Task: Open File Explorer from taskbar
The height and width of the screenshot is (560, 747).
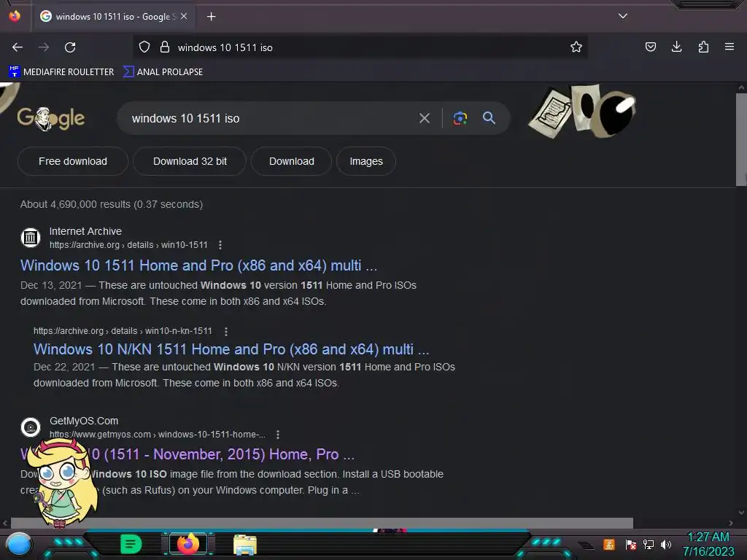Action: (x=245, y=544)
